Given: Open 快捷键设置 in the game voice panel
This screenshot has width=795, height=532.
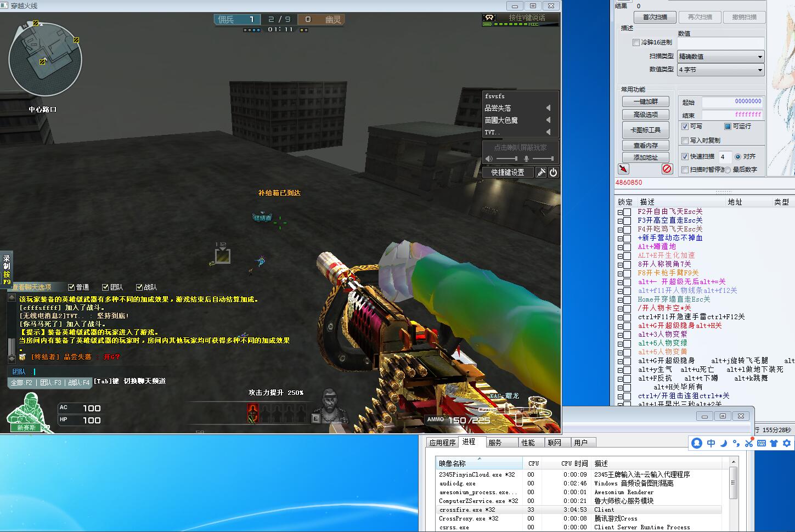Looking at the screenshot, I should tap(508, 172).
